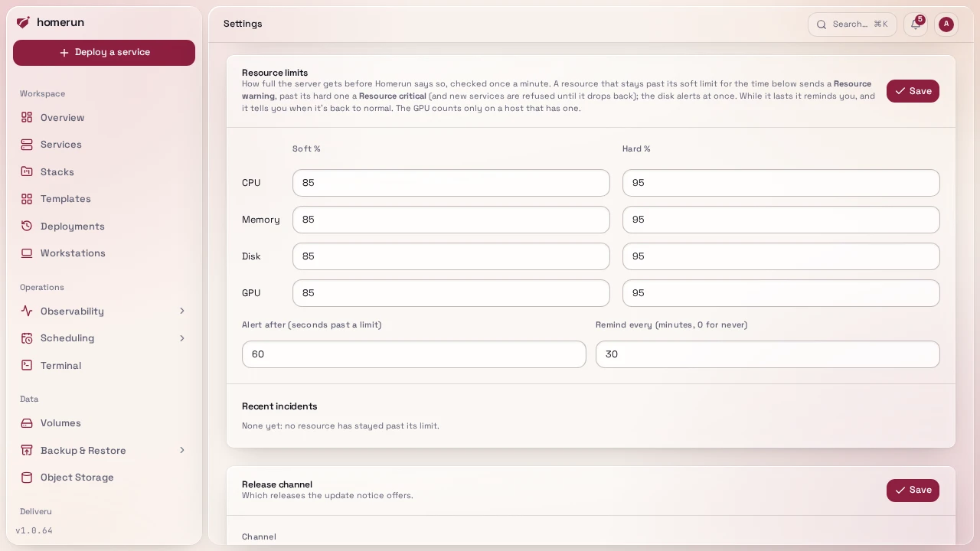This screenshot has width=980, height=551.
Task: Save the Resource limits section
Action: (x=913, y=91)
